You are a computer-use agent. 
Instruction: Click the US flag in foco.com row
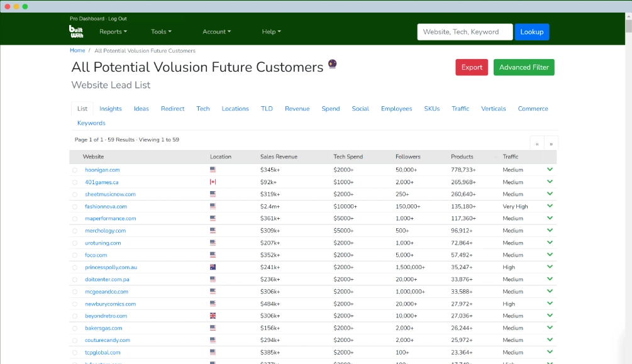point(213,255)
